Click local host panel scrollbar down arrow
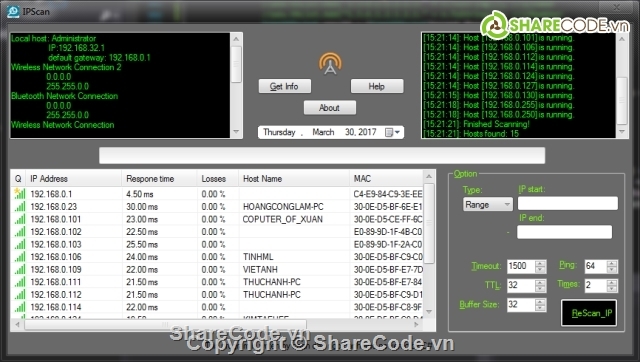 pyautogui.click(x=236, y=132)
